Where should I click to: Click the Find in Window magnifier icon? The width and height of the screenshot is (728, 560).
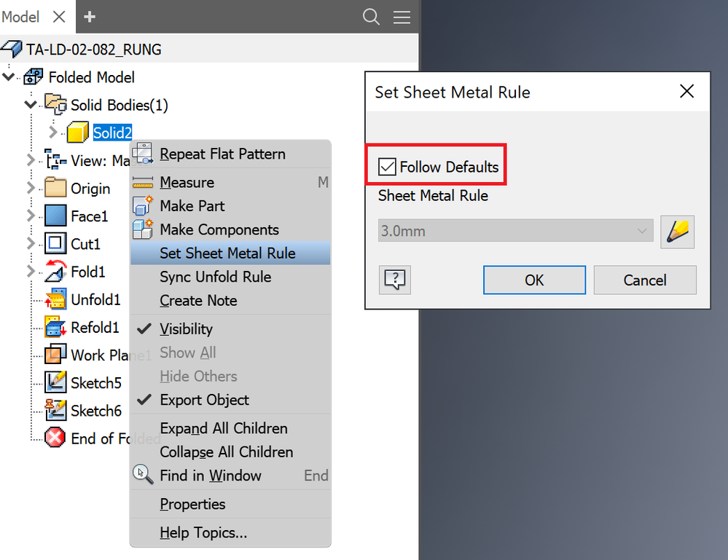click(x=143, y=475)
